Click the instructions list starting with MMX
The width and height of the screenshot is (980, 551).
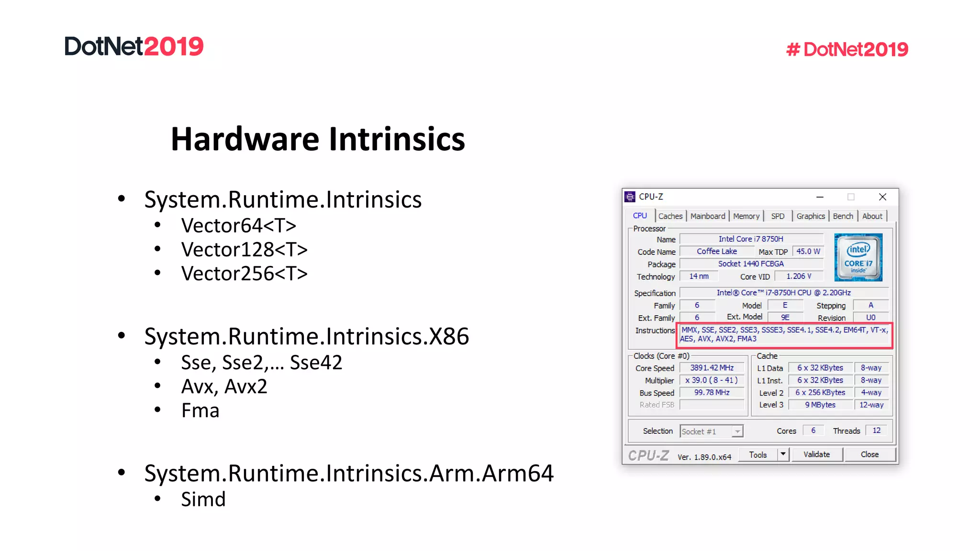[784, 334]
